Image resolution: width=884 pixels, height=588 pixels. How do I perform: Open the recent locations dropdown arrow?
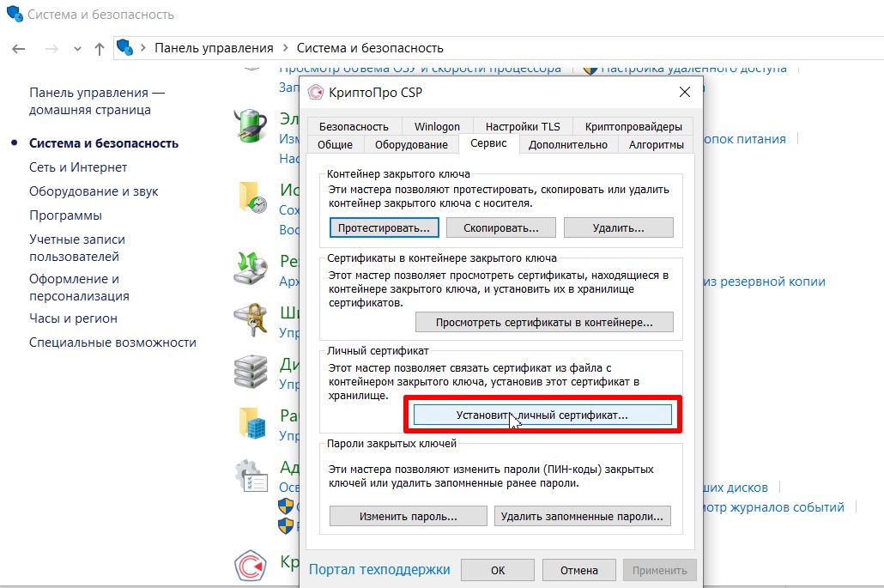pyautogui.click(x=76, y=49)
